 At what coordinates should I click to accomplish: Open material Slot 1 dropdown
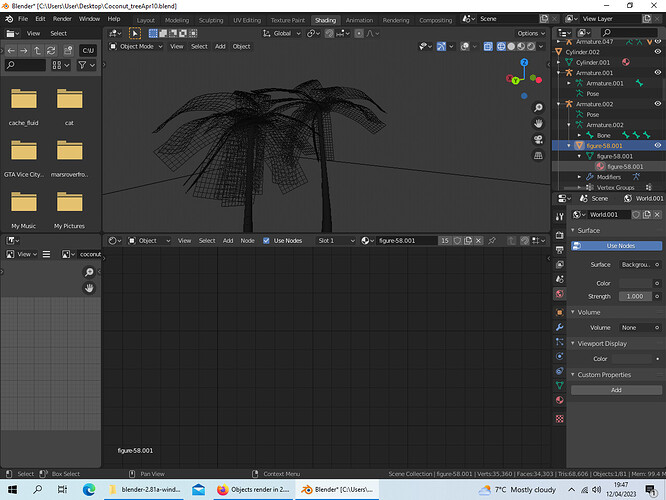[336, 240]
